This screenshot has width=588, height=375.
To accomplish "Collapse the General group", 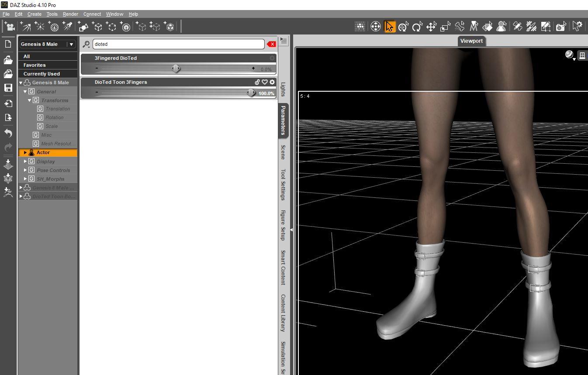I will click(25, 92).
